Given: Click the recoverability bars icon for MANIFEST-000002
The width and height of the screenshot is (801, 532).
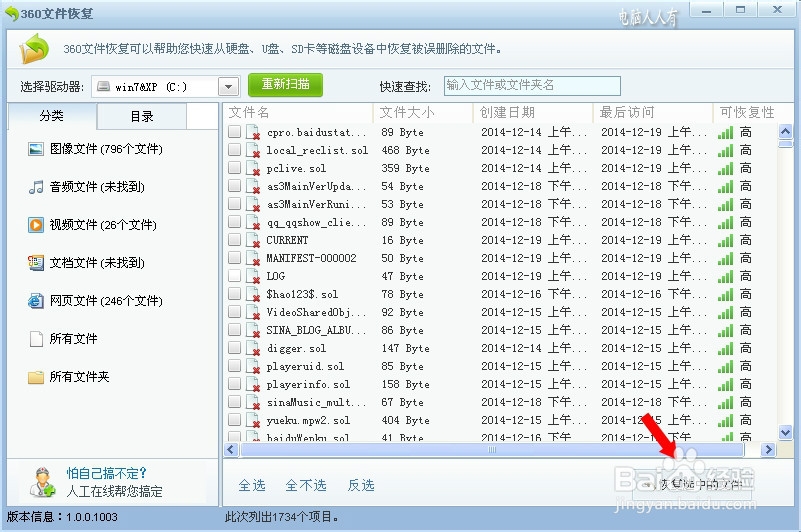Looking at the screenshot, I should 725,258.
